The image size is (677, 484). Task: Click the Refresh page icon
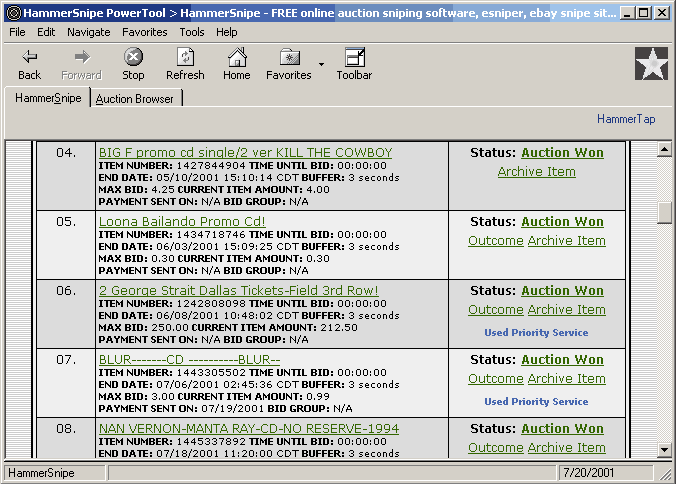[185, 57]
